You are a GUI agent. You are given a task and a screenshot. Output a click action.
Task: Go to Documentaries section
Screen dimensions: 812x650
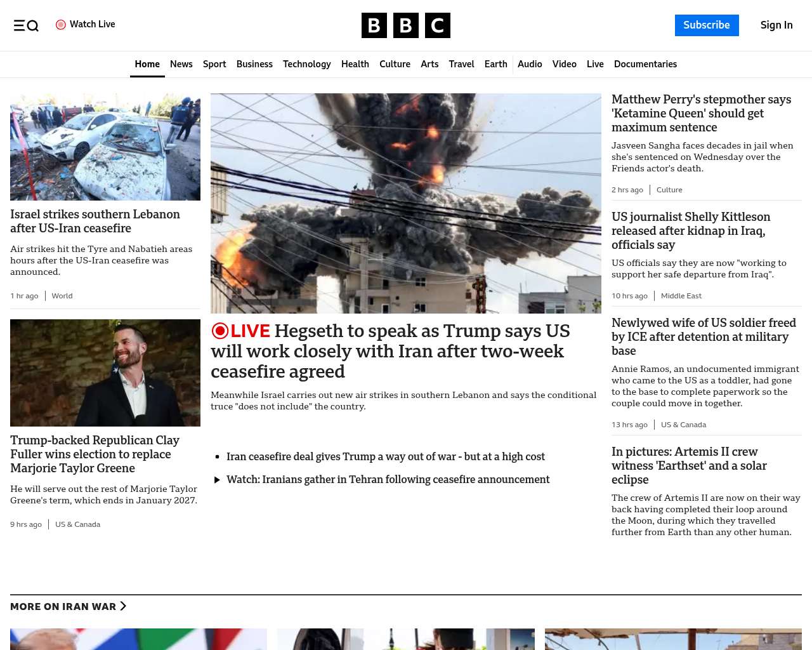(645, 64)
